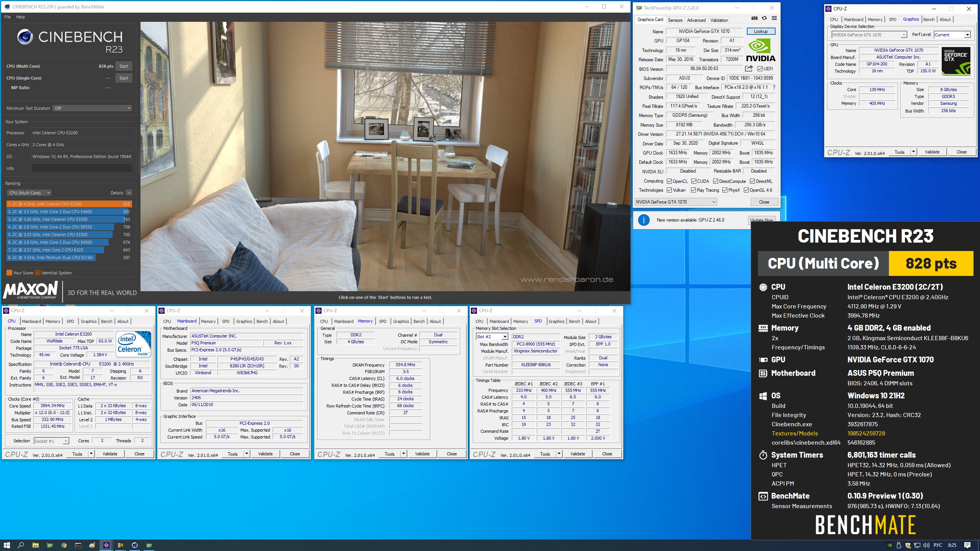Click the Info input field in Cinebench
The width and height of the screenshot is (980, 551).
coord(82,168)
